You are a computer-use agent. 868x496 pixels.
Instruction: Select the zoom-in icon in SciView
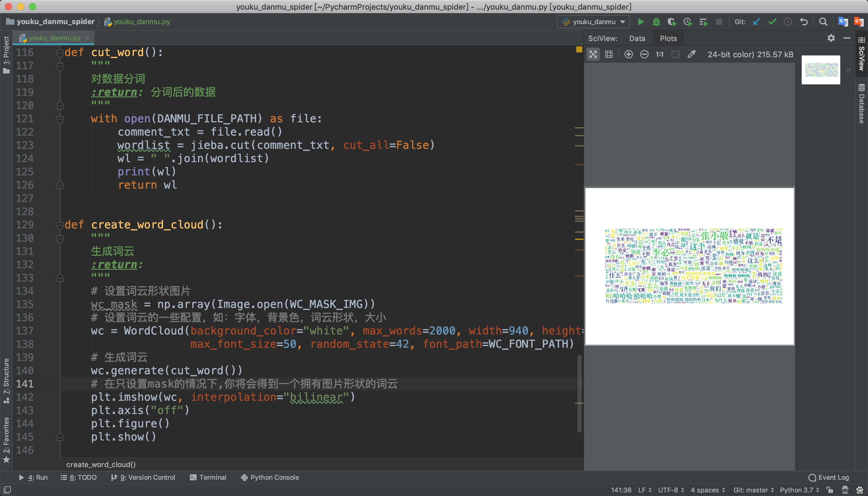628,55
